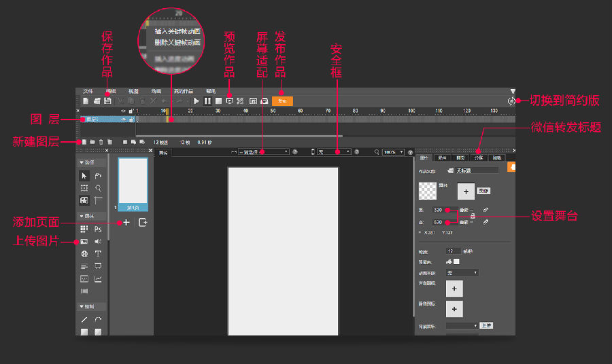Screen dimensions: 612x364
Task: Toggle the lock on the layer row
Action: [x=131, y=120]
